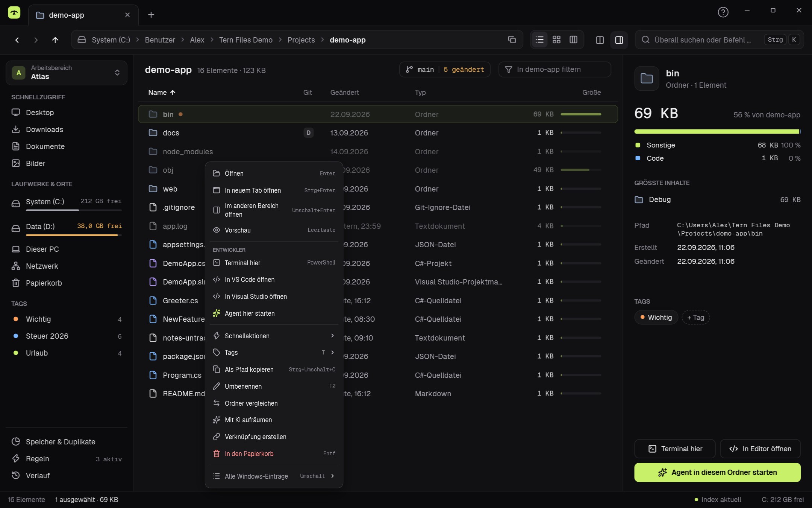Expand the Atlas workspace switcher

click(67, 73)
